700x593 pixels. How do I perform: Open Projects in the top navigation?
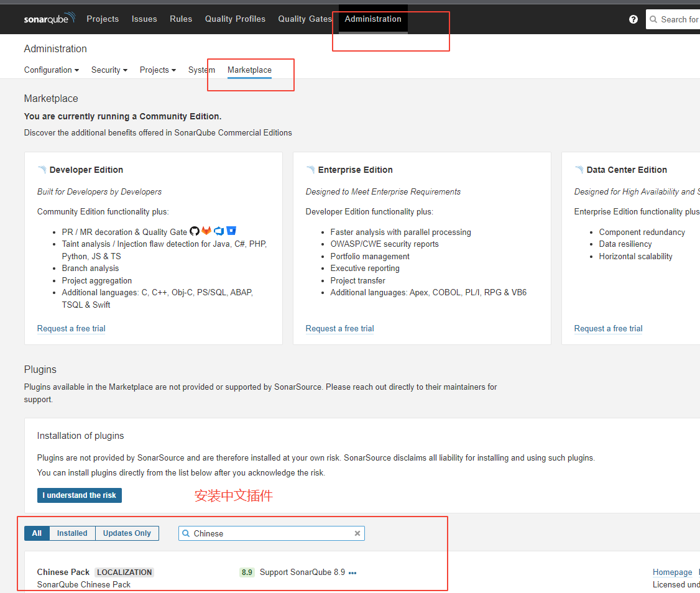coord(103,19)
